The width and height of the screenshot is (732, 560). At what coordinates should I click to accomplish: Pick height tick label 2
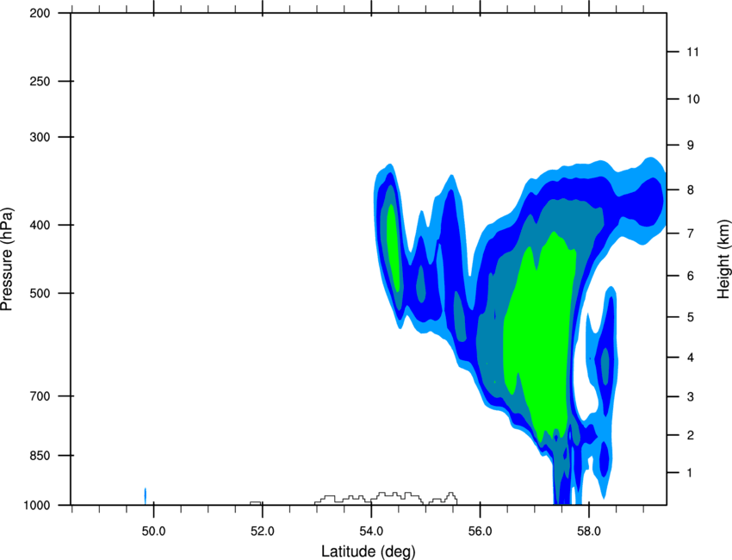[690, 435]
